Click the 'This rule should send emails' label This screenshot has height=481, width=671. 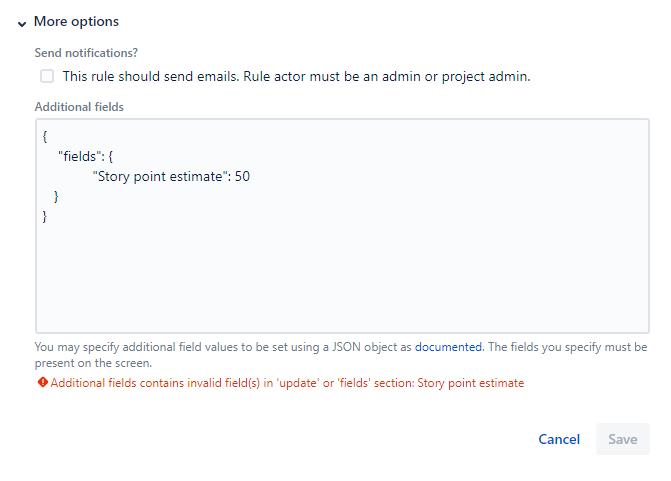tap(296, 77)
